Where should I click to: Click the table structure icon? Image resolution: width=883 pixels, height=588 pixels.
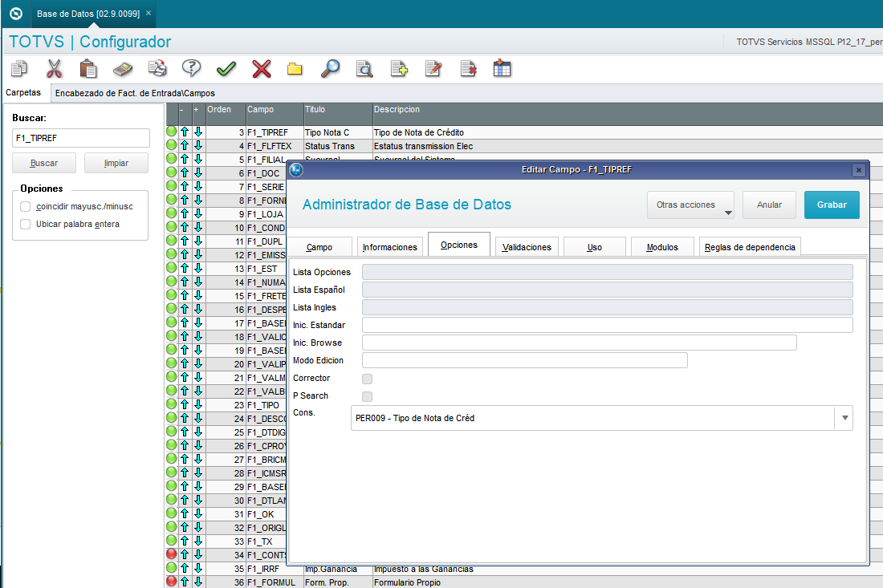pos(502,69)
